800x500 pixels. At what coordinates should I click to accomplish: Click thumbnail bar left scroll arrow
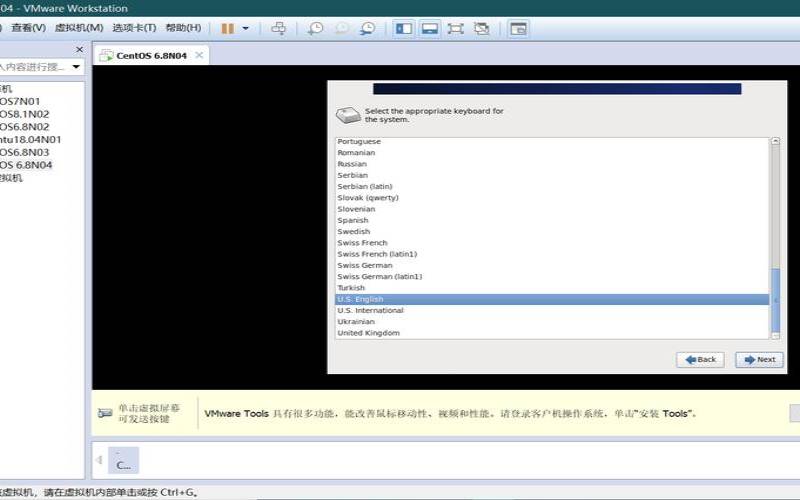(99, 460)
